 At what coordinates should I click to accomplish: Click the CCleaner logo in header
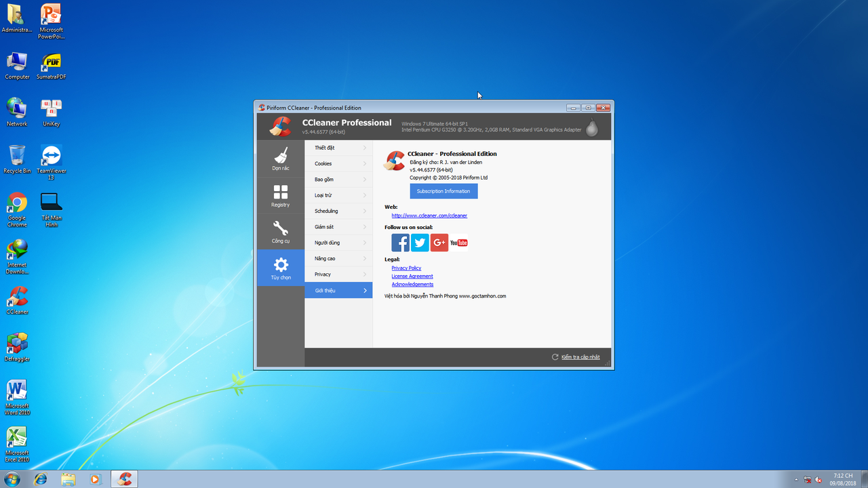tap(280, 127)
